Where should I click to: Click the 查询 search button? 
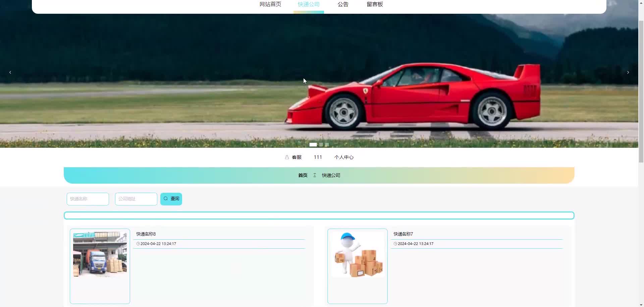(171, 199)
